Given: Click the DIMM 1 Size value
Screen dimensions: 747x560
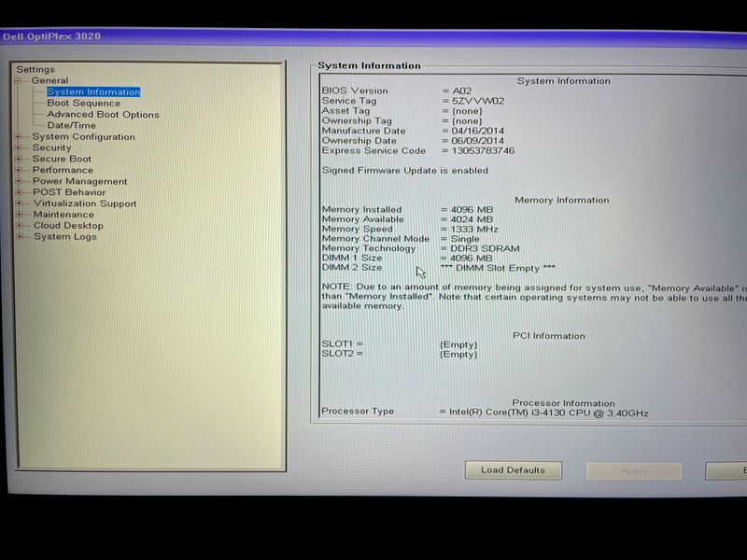Looking at the screenshot, I should click(x=472, y=259).
